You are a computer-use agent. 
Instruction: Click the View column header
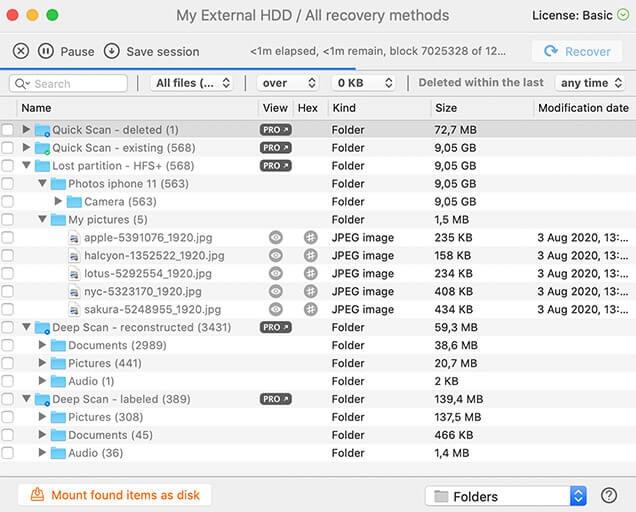tap(275, 108)
